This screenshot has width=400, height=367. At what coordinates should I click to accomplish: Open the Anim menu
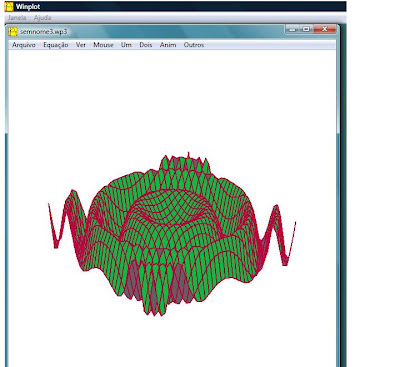(x=168, y=45)
